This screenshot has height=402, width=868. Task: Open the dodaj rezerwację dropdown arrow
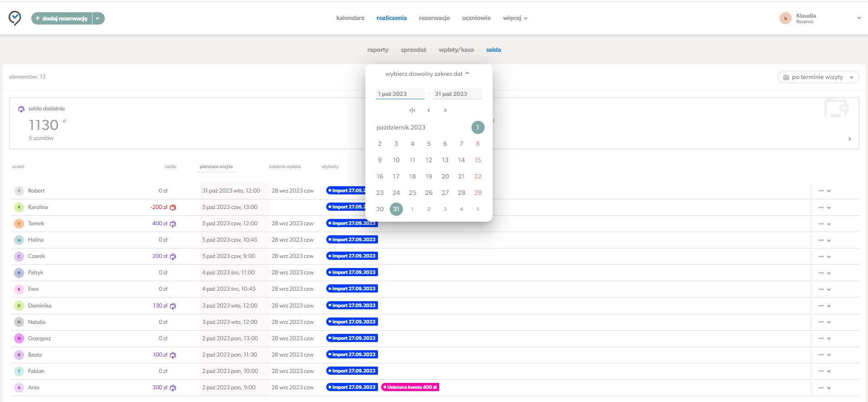pyautogui.click(x=98, y=19)
